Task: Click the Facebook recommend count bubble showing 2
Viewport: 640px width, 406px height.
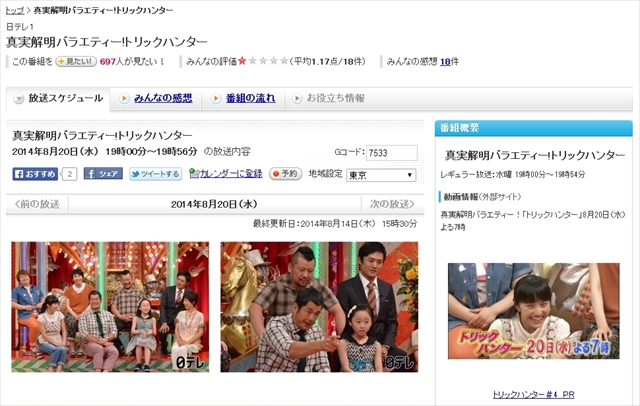Action: pos(70,174)
